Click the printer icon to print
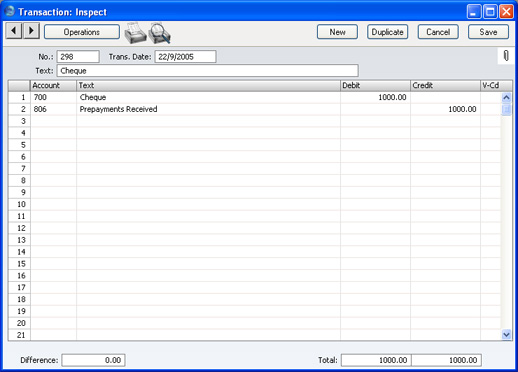Viewport: 518px width, 372px height. coord(135,33)
